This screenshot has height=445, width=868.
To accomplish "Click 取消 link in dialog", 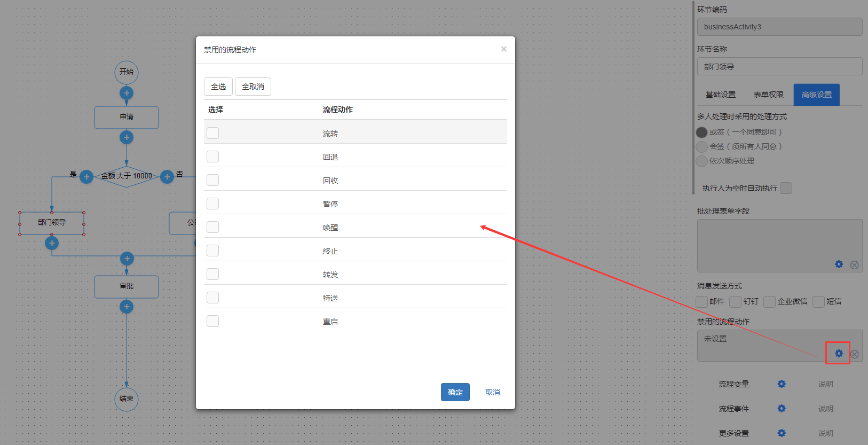I will (492, 392).
